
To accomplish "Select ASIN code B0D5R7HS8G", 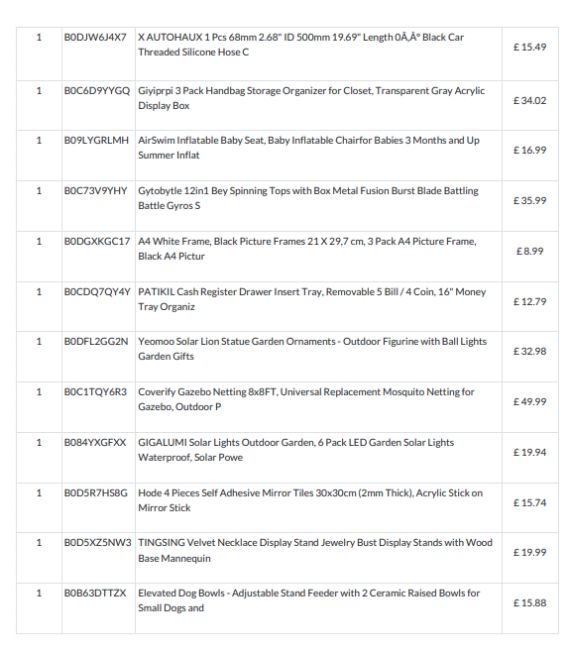I will click(95, 493).
